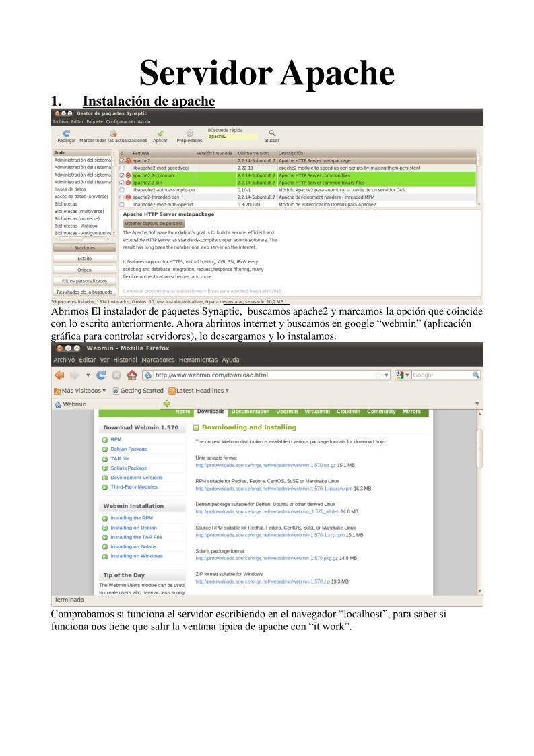Expand the Latest Headlines dropdown arrow

tap(227, 391)
